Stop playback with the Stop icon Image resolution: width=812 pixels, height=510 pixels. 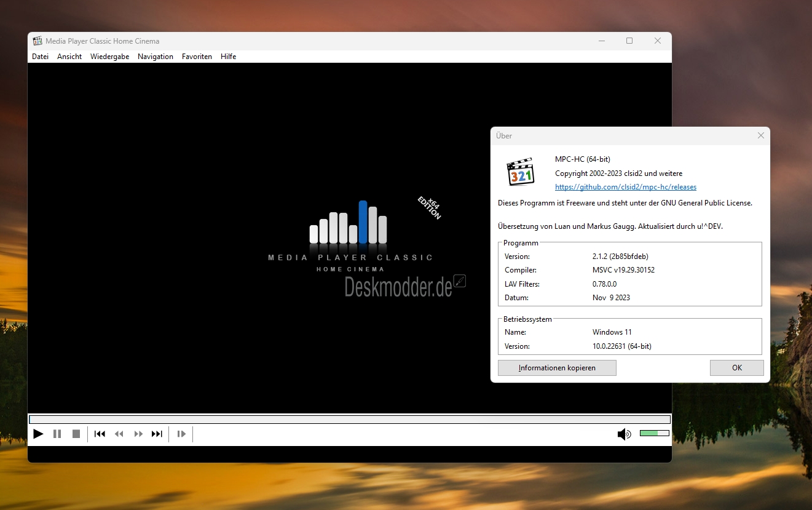tap(76, 434)
